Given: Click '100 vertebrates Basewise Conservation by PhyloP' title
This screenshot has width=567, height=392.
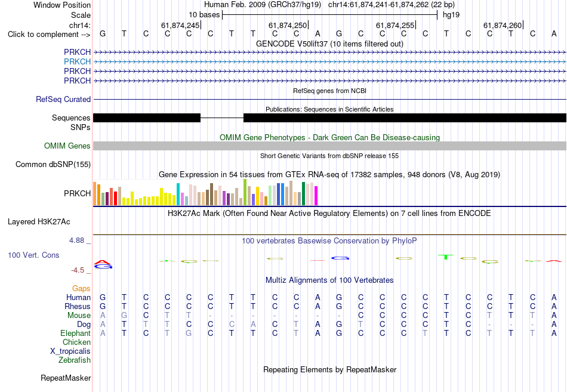Looking at the screenshot, I should [x=329, y=241].
